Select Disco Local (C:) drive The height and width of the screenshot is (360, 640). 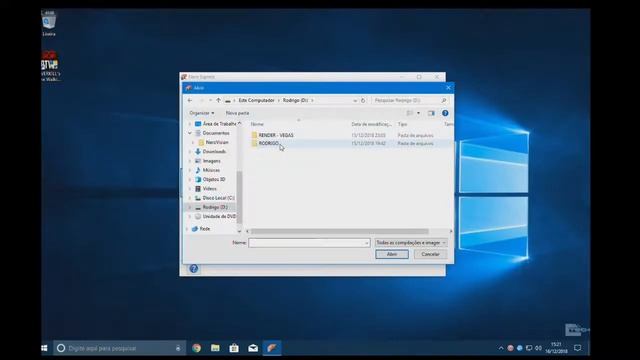tap(218, 198)
